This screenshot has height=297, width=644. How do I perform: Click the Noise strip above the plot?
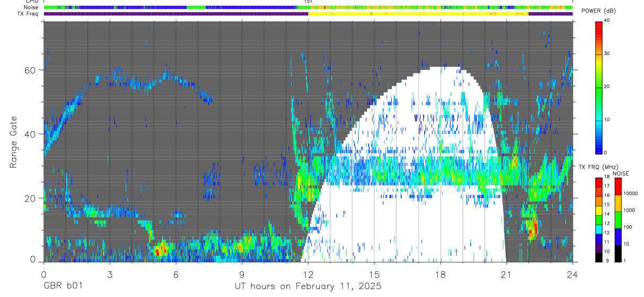[x=308, y=7]
